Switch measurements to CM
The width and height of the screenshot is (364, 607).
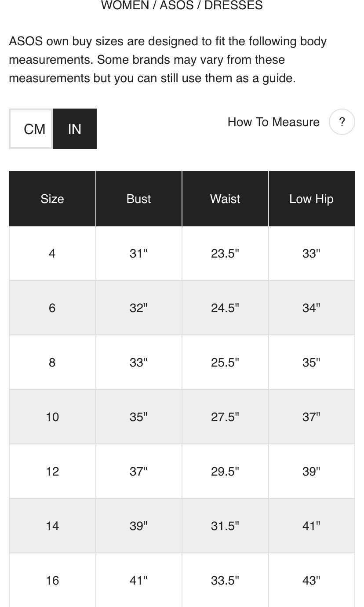31,129
